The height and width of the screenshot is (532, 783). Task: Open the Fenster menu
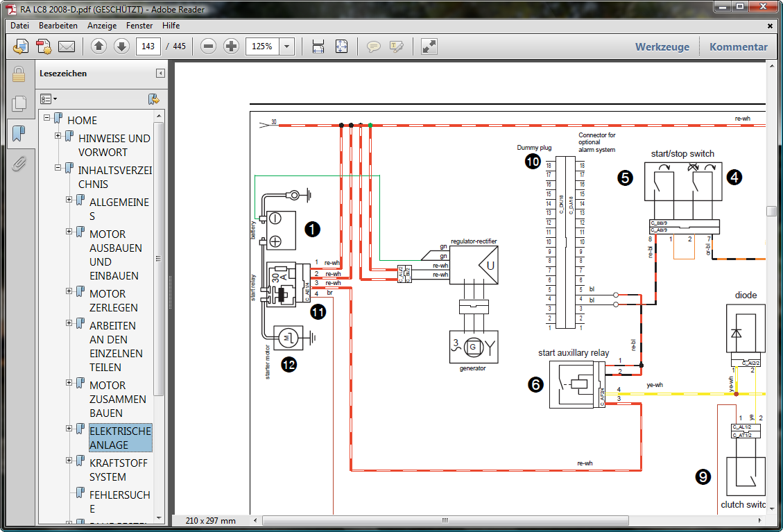(x=139, y=26)
